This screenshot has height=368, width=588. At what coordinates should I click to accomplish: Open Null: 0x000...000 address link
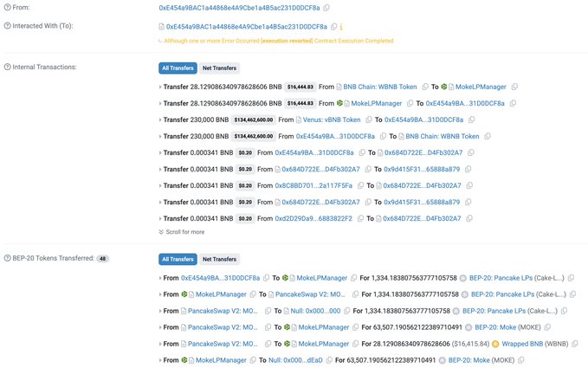pos(315,311)
